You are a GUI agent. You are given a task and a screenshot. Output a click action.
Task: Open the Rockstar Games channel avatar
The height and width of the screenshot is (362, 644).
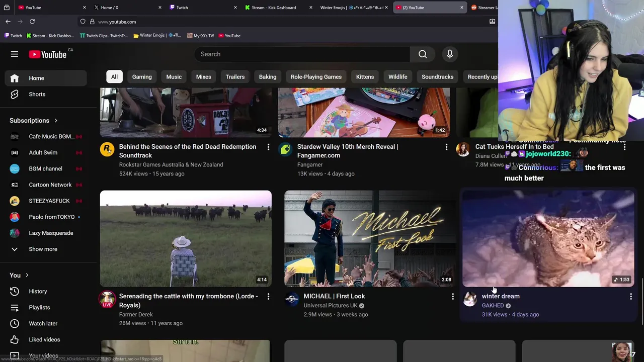click(107, 149)
